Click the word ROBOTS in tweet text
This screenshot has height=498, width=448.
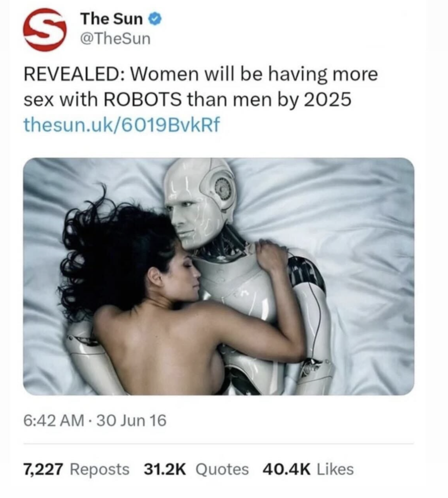(x=143, y=100)
